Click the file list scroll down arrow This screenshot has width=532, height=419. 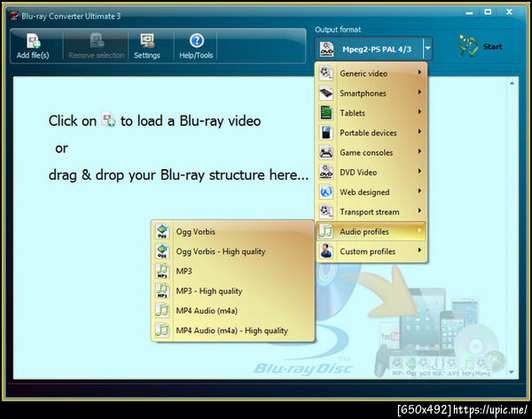coord(512,372)
